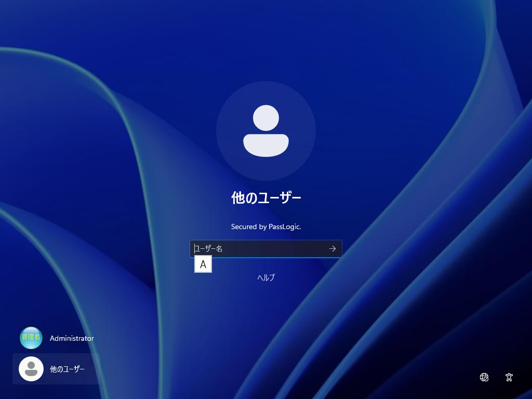Open the network globe icon
Viewport: 532px width, 399px height.
tap(484, 377)
